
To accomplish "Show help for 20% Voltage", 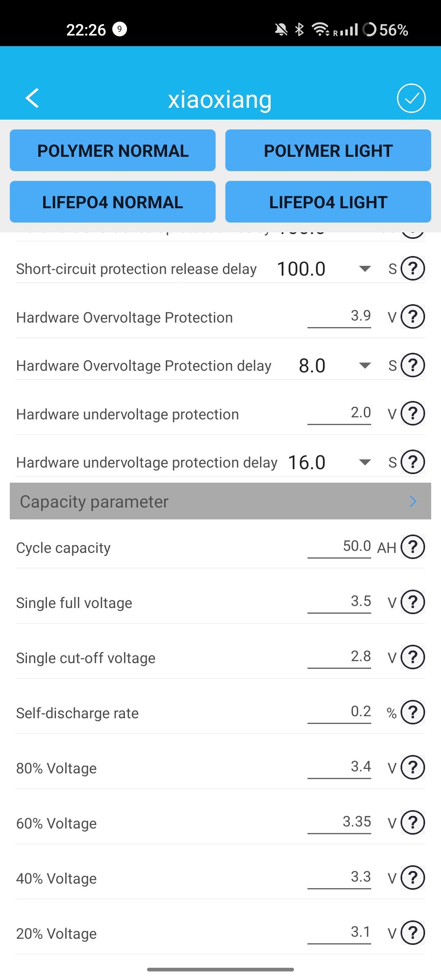I will pos(412,933).
